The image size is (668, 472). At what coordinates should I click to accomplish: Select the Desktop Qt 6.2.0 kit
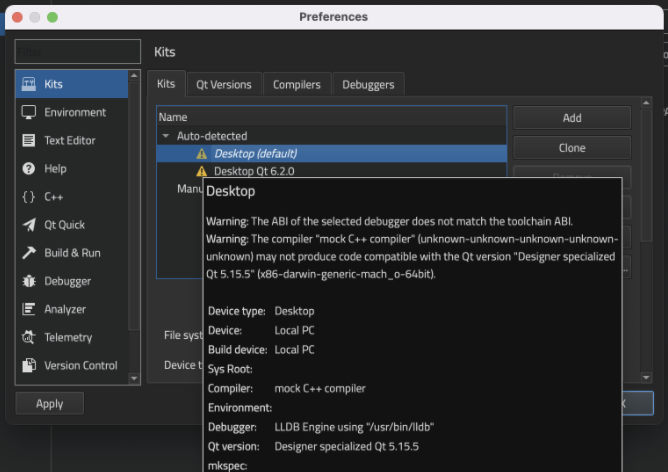[254, 171]
